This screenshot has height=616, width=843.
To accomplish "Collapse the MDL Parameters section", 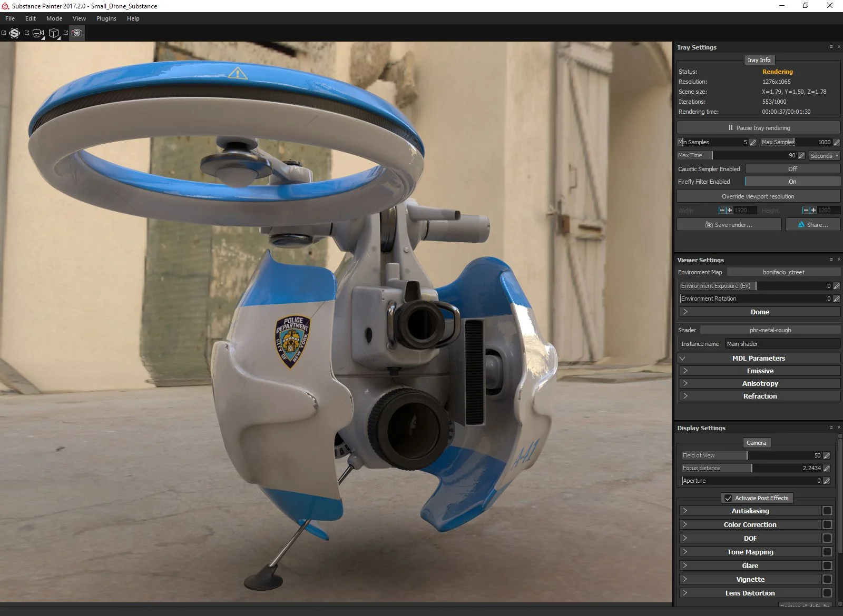I will click(x=759, y=358).
